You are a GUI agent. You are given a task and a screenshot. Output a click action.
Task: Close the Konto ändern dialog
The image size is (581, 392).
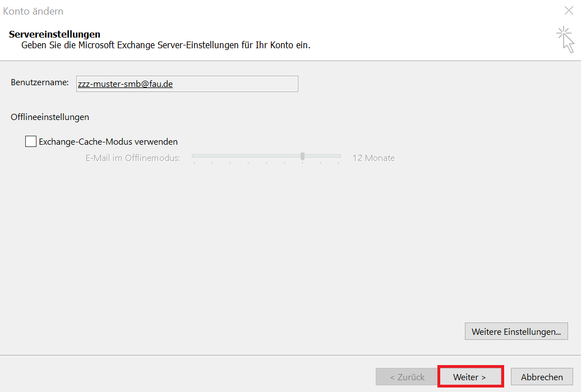[x=569, y=11]
